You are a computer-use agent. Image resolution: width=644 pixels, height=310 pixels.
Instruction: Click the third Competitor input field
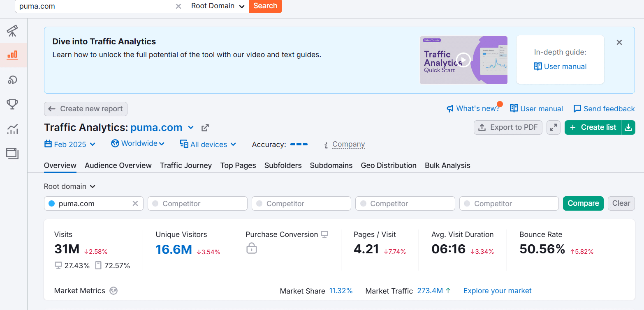coord(405,204)
